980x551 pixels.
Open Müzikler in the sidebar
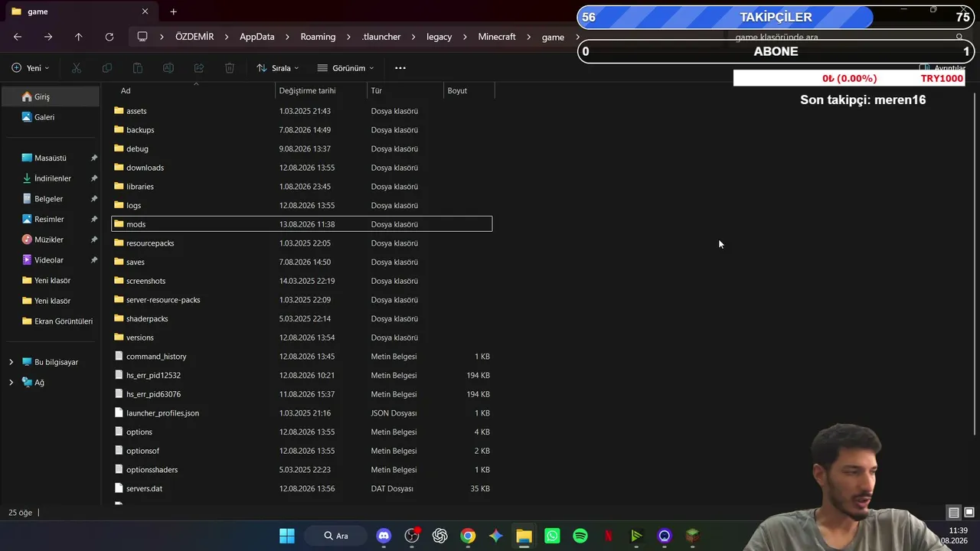click(x=51, y=240)
